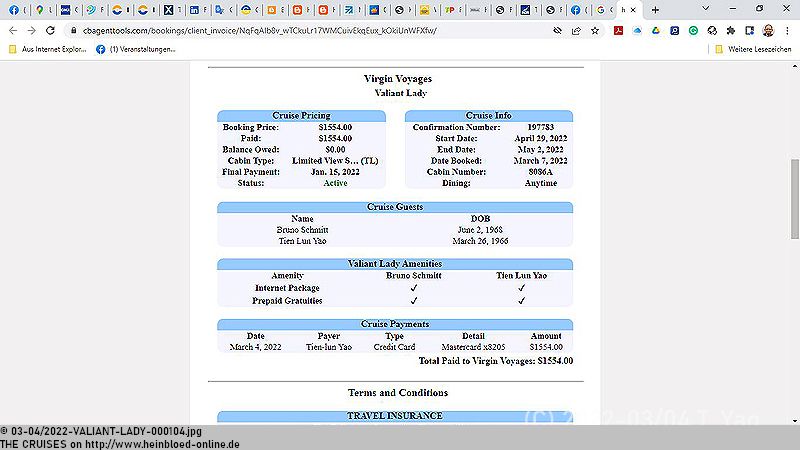The height and width of the screenshot is (450, 800).
Task: Open the Extensions puzzle menu
Action: 731,31
